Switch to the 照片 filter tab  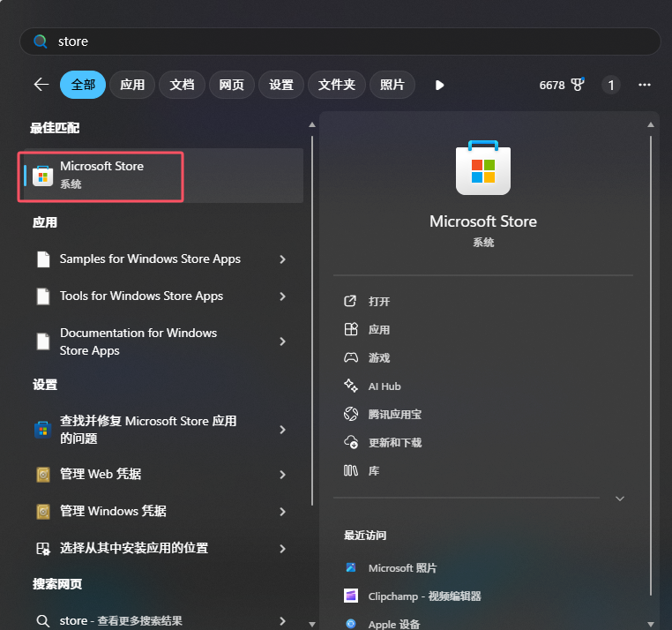(392, 85)
